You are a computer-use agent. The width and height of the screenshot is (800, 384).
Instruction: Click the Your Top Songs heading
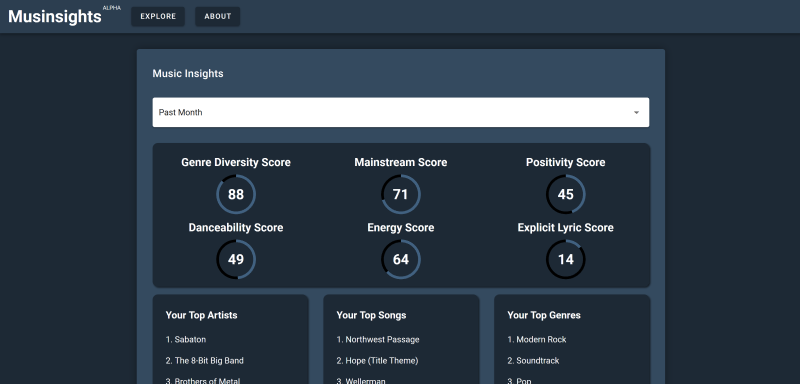point(371,315)
